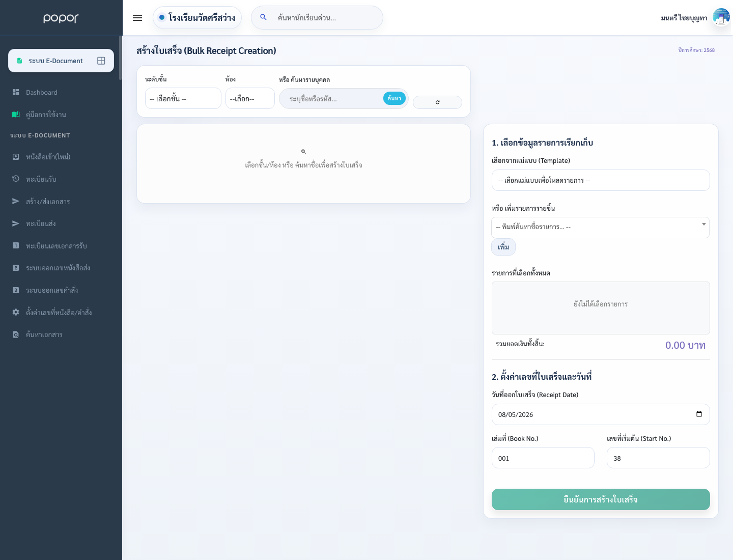Click the green document icon in ระบบ E-Document
The height and width of the screenshot is (560, 733).
(19, 61)
